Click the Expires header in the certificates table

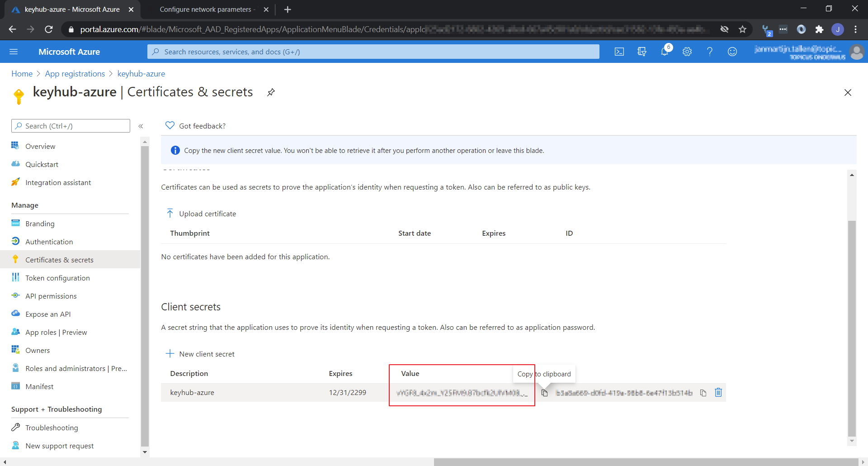click(x=494, y=233)
